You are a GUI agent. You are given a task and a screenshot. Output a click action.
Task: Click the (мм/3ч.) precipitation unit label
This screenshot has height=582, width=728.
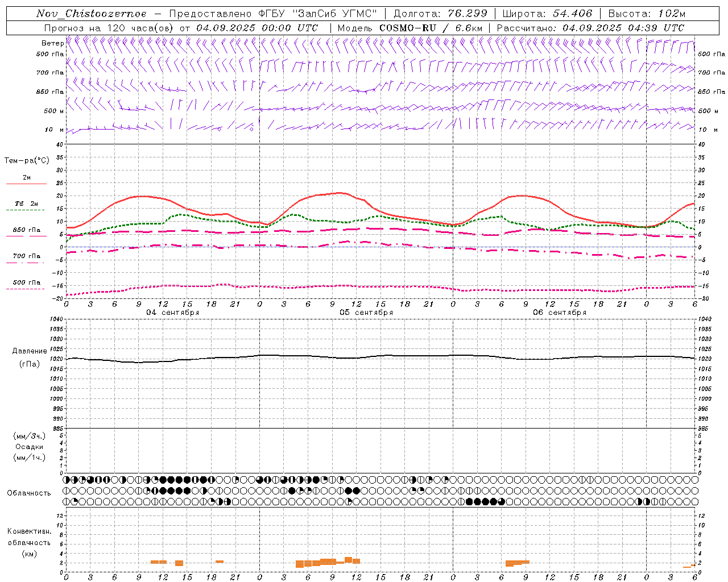coord(30,436)
